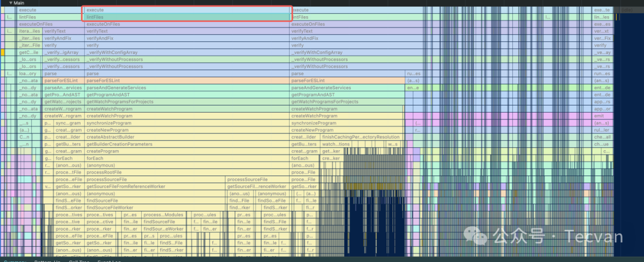Select the '_ve...ay' call frame
This screenshot has width=644, height=262.
pyautogui.click(x=603, y=52)
